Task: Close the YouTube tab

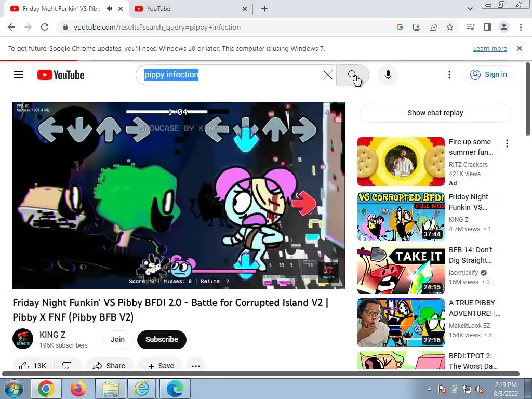Action: coord(245,9)
